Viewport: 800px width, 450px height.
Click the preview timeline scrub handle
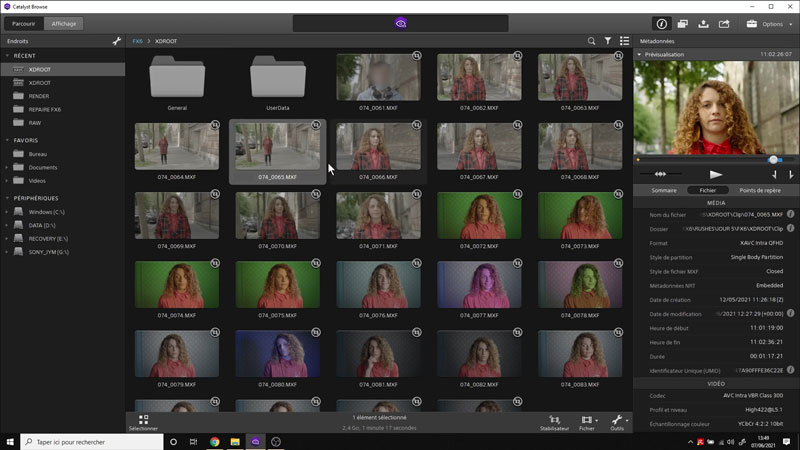coord(773,160)
